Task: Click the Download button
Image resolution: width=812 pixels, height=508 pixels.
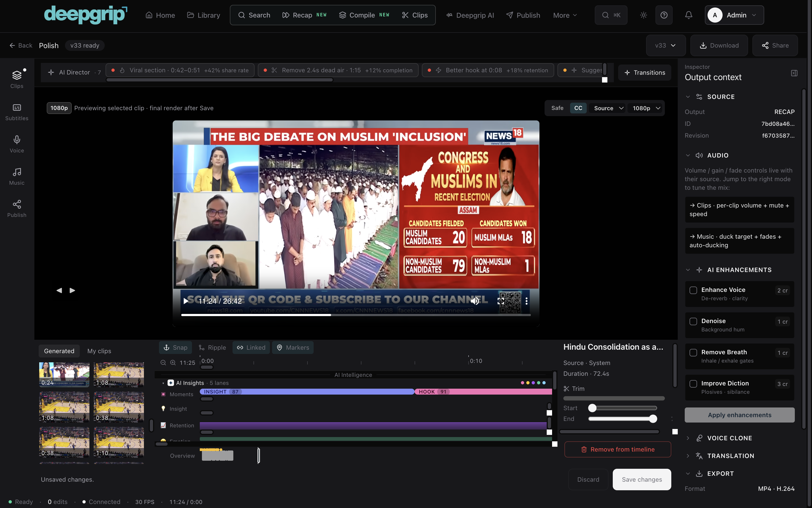Action: (719, 45)
